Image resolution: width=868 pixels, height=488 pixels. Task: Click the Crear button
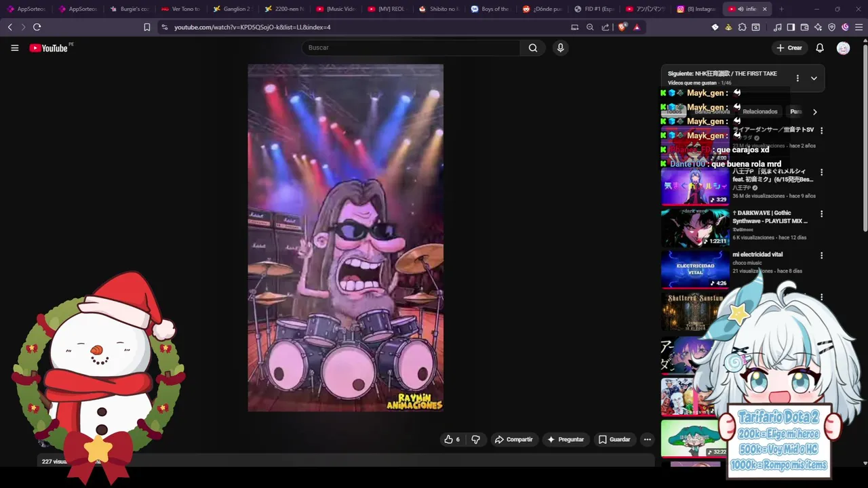pos(789,48)
